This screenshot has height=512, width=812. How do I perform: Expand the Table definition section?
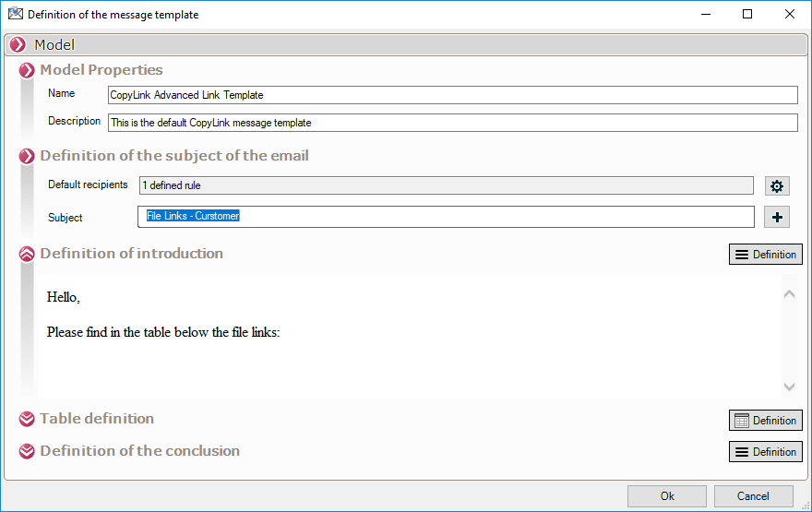click(27, 419)
